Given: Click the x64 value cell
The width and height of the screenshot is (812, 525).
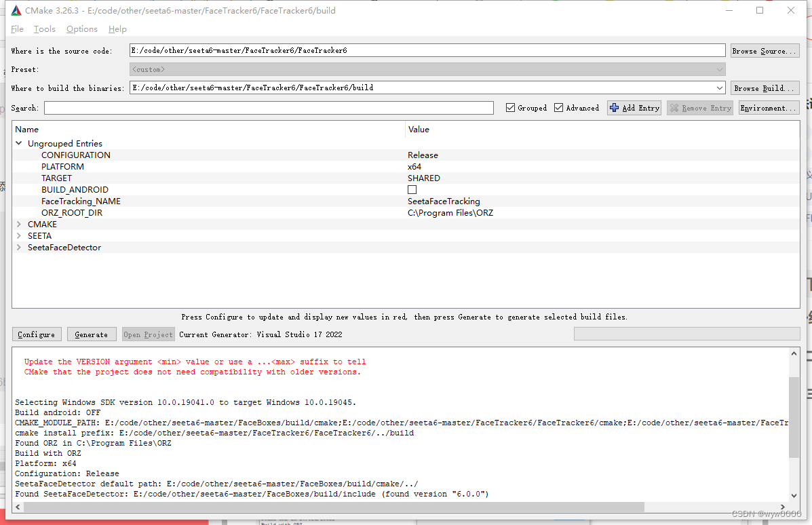Looking at the screenshot, I should (x=414, y=167).
